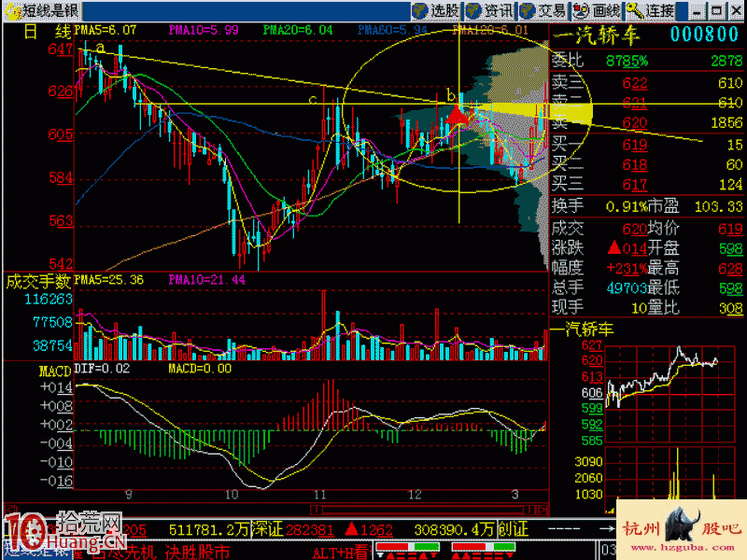Click the 深证 index in status bar

point(267,529)
